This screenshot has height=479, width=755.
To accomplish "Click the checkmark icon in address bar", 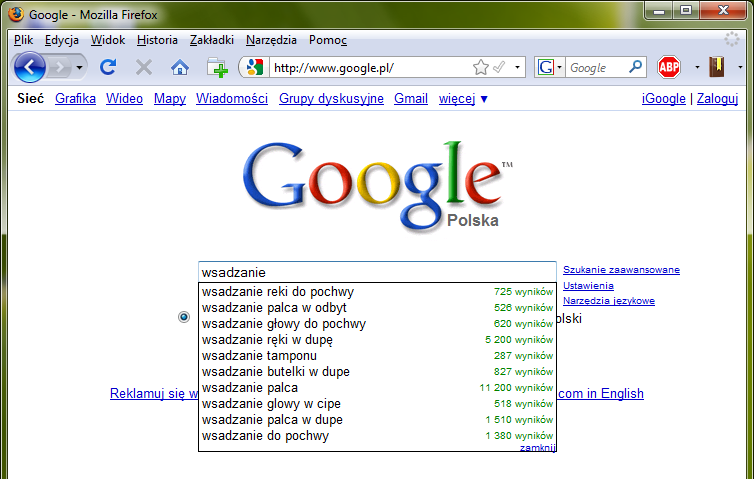I will pos(499,67).
